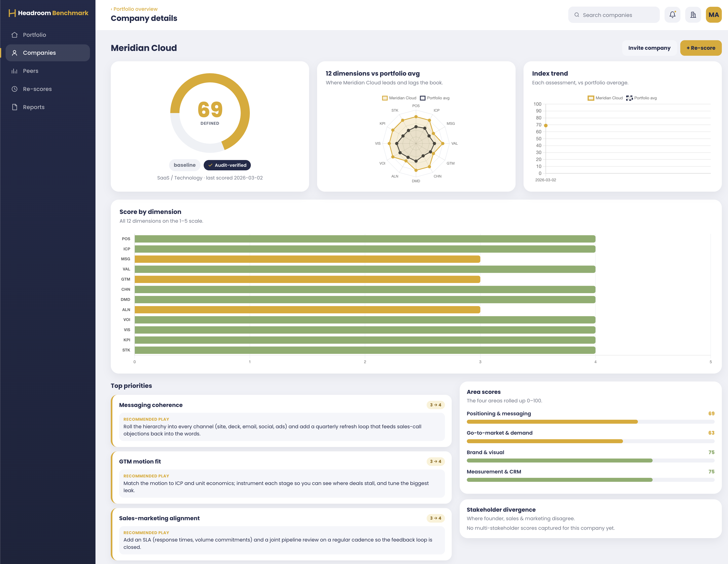Toggle Portfolio avg legend in radar chart
728x564 pixels.
click(435, 98)
